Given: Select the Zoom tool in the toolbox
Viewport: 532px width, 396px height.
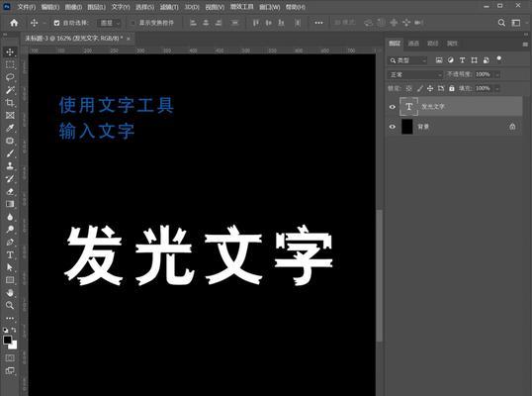Looking at the screenshot, I should 10,305.
